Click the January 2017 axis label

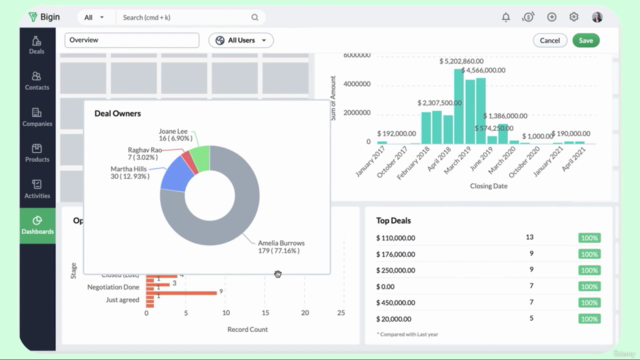coord(370,162)
